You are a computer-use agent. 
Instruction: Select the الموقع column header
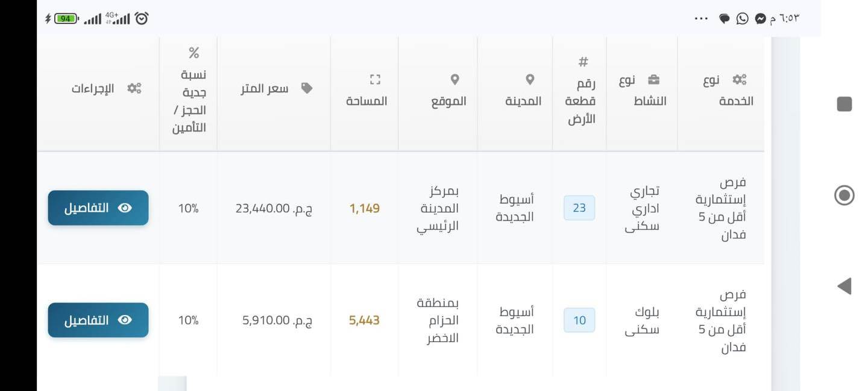pyautogui.click(x=448, y=100)
